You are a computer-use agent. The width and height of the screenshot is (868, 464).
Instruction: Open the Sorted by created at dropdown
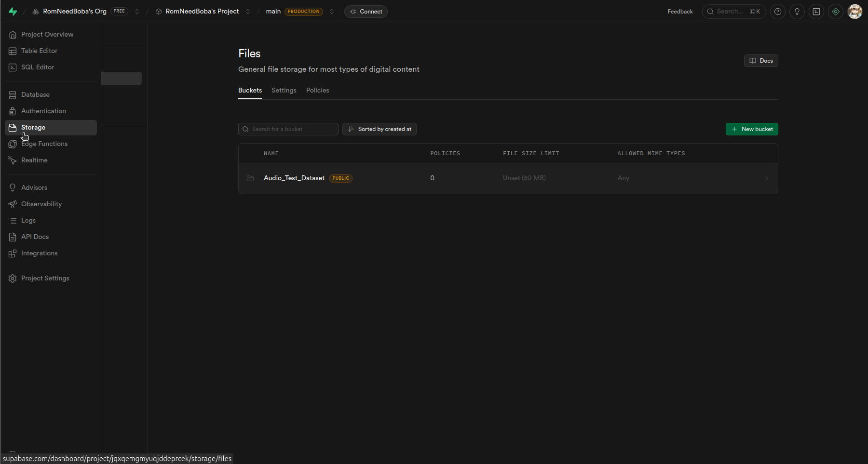click(380, 129)
